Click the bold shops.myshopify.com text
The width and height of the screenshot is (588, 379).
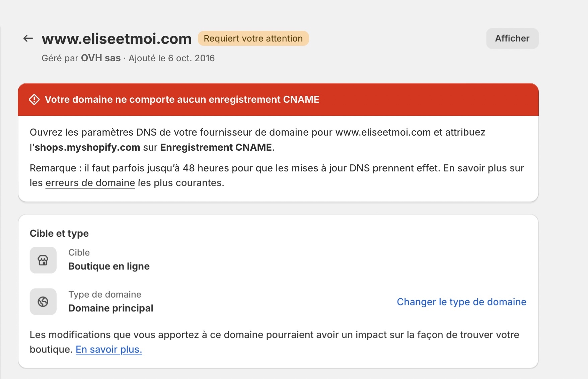87,147
